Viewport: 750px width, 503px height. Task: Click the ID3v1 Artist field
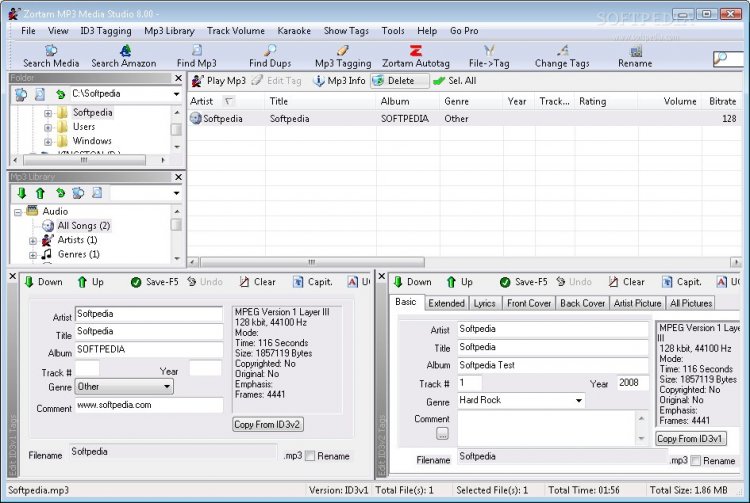149,314
